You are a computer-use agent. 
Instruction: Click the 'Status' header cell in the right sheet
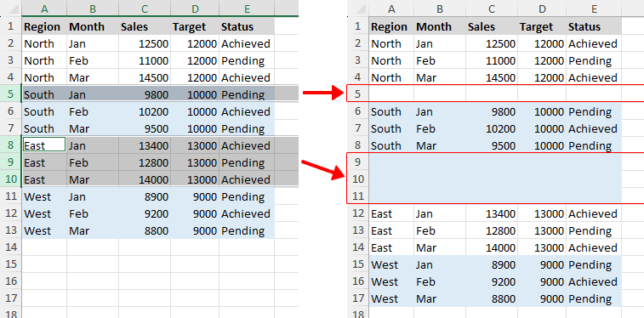point(594,26)
